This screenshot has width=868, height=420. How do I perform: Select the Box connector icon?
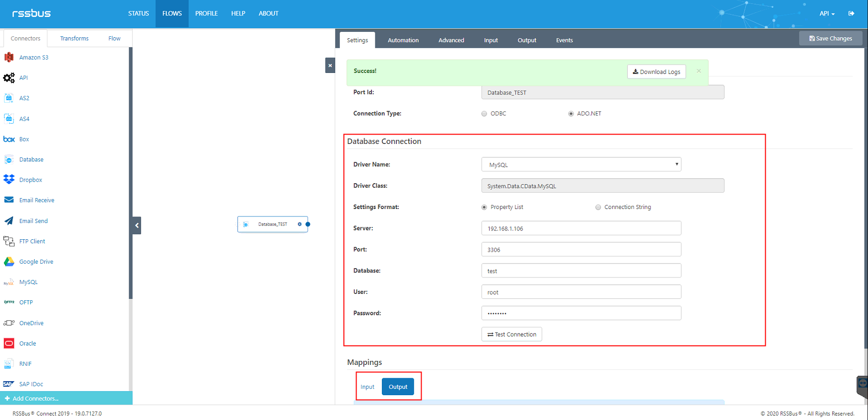pyautogui.click(x=9, y=139)
